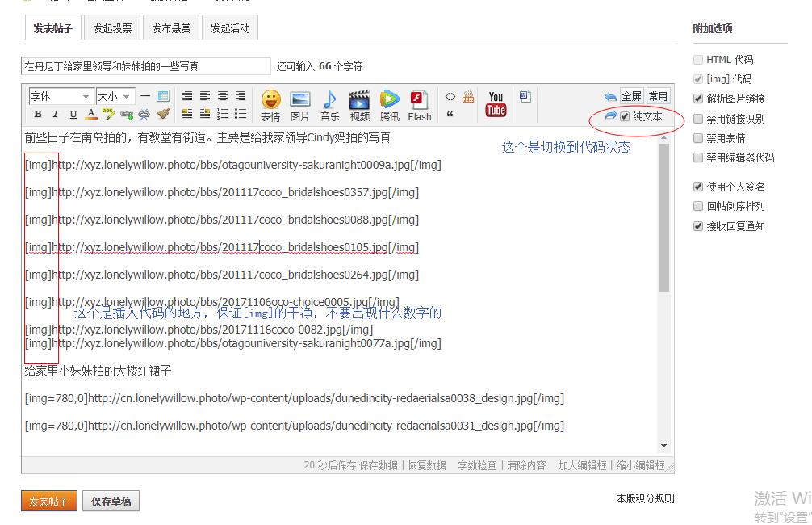
Task: Switch to the 发起投票 tab
Action: coord(112,28)
